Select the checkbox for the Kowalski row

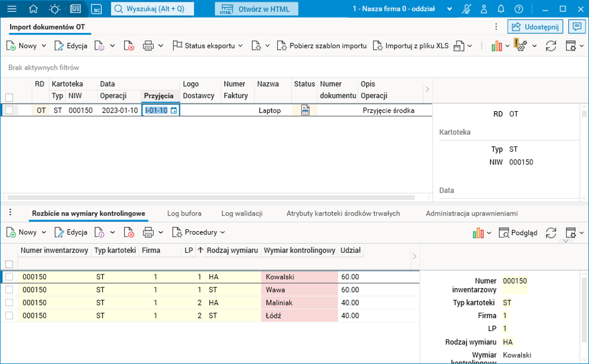click(9, 277)
